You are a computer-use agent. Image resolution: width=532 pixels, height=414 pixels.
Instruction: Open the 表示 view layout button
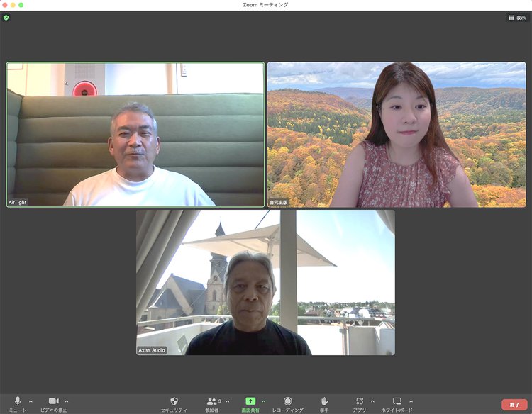517,18
